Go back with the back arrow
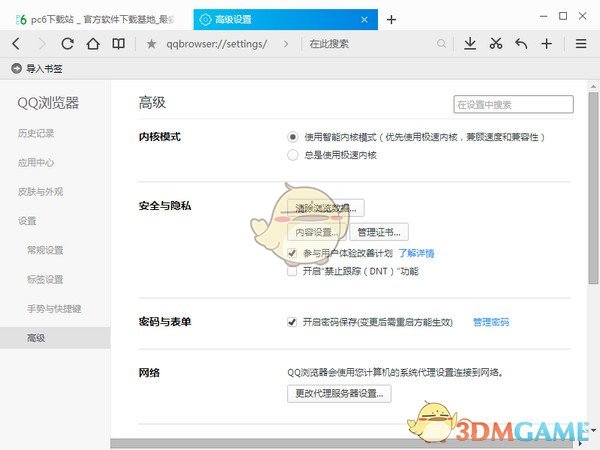 pyautogui.click(x=16, y=44)
